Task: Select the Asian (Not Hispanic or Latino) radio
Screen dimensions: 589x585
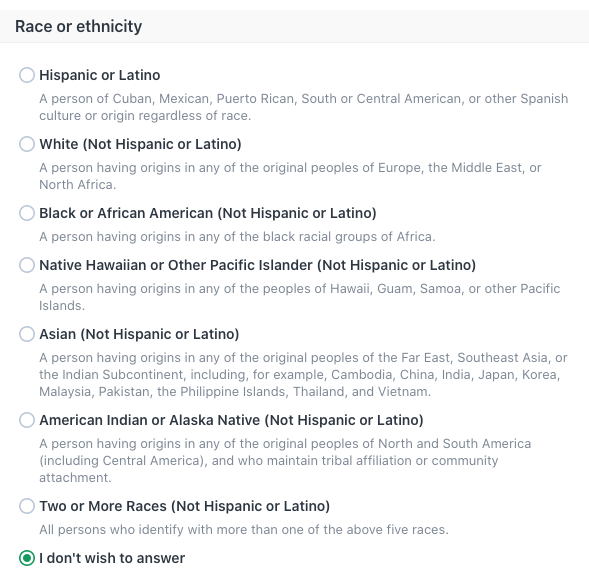Action: click(x=27, y=334)
